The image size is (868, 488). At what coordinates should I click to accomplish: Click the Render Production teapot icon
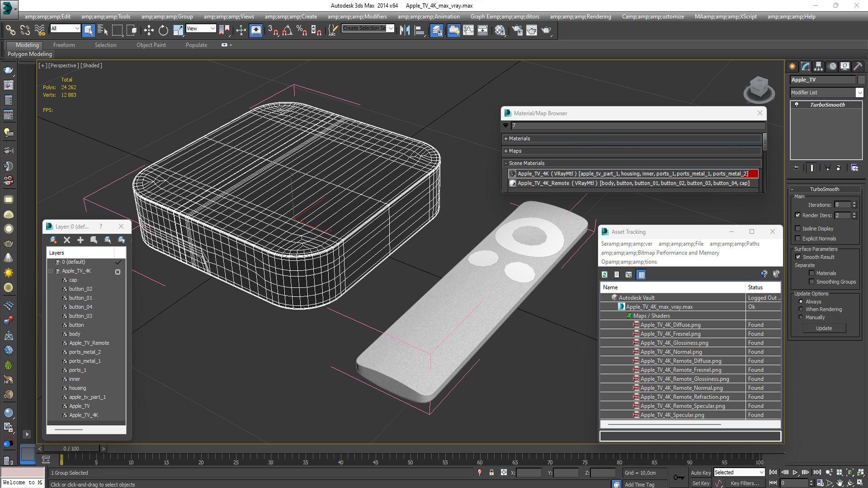pyautogui.click(x=547, y=30)
